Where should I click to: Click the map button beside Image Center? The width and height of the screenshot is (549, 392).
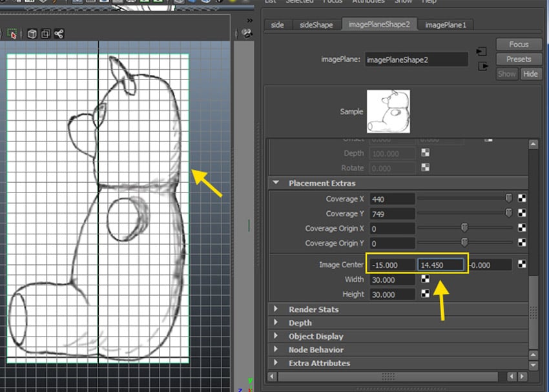click(522, 264)
